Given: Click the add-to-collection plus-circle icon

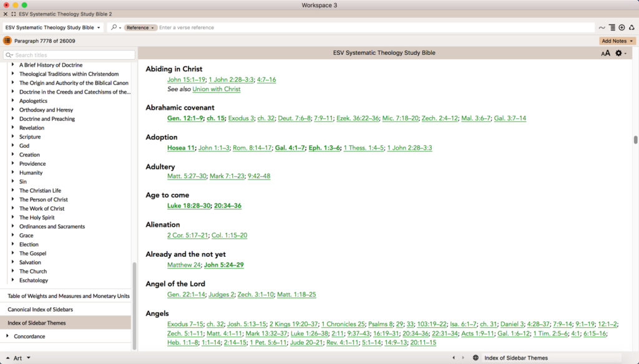Looking at the screenshot, I should click(622, 27).
